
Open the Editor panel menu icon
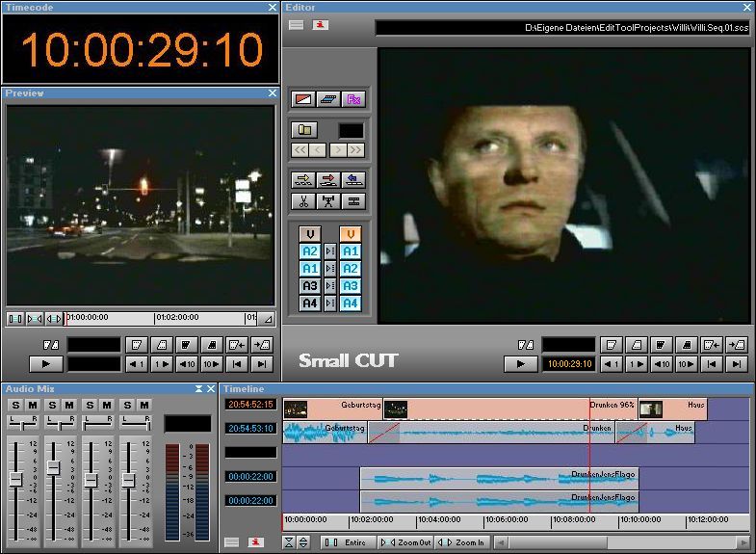pyautogui.click(x=296, y=25)
